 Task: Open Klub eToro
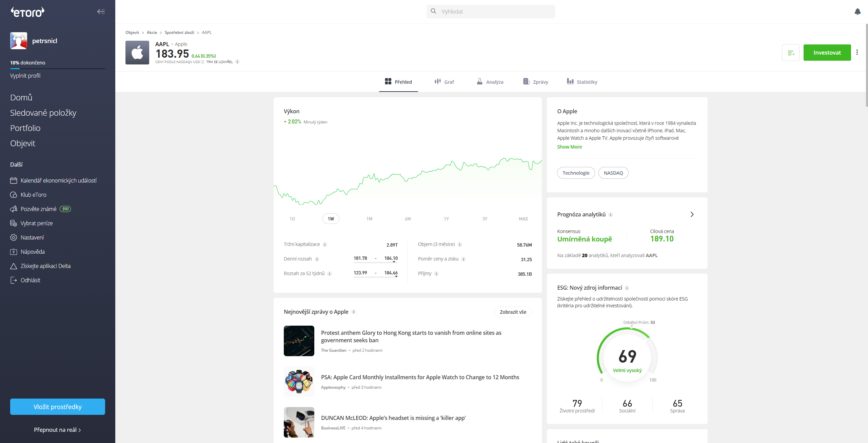click(x=33, y=195)
